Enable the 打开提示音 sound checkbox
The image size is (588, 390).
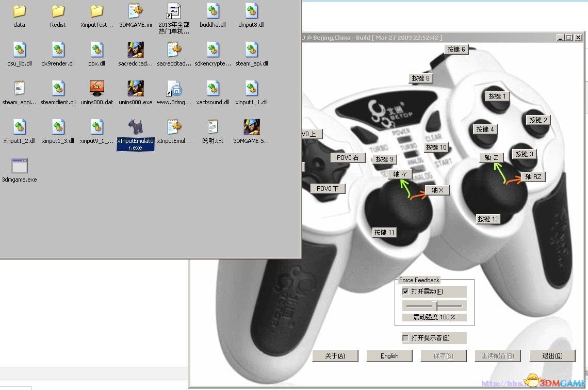point(405,338)
